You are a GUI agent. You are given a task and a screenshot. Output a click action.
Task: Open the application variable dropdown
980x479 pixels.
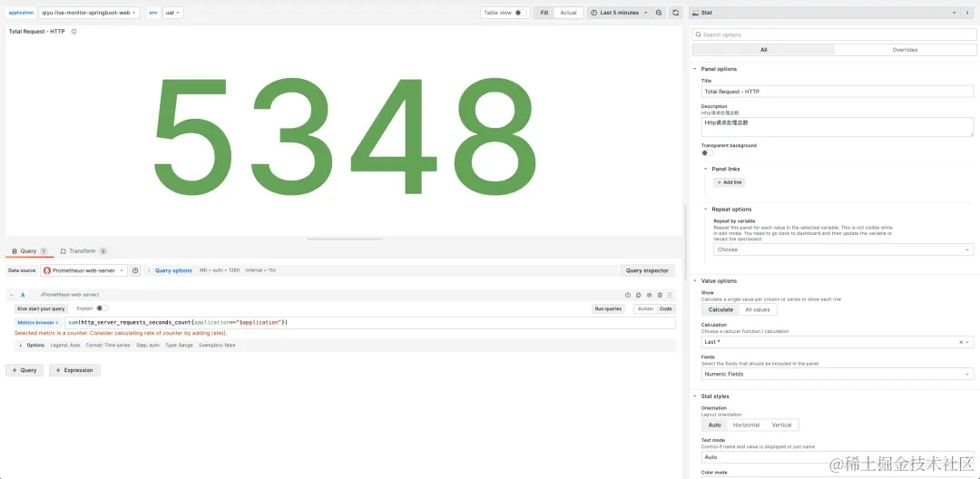pos(89,13)
